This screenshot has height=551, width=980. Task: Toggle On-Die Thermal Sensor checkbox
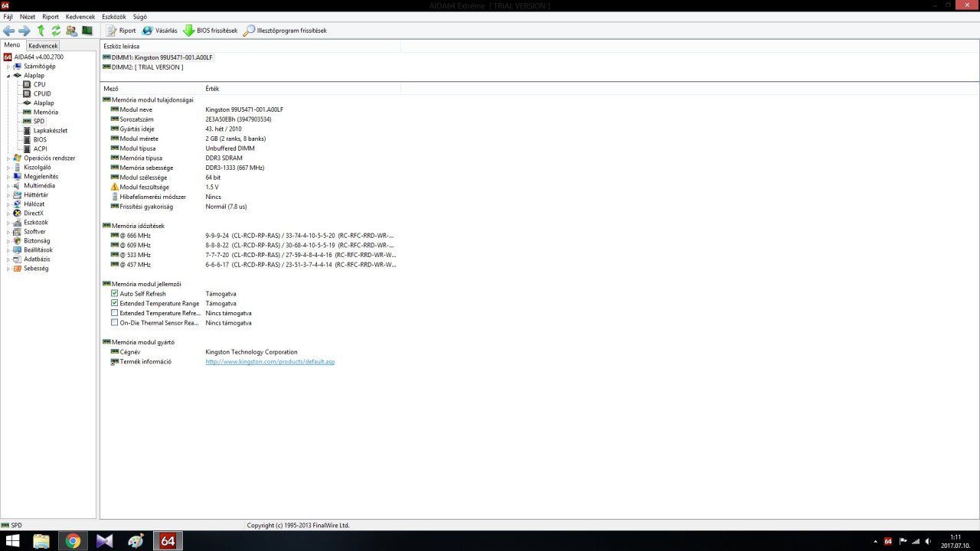click(115, 323)
